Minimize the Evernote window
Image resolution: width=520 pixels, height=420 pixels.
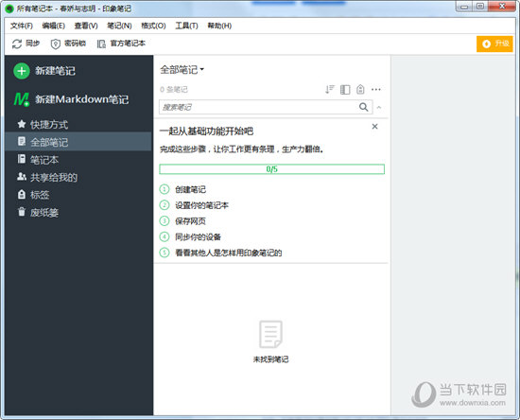pos(464,7)
